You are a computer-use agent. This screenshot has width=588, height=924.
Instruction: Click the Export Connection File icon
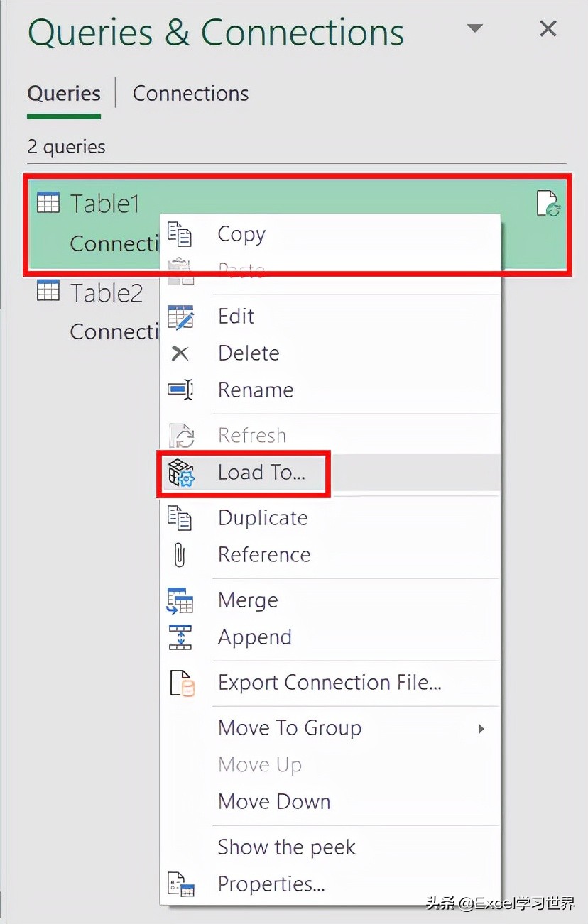click(182, 683)
